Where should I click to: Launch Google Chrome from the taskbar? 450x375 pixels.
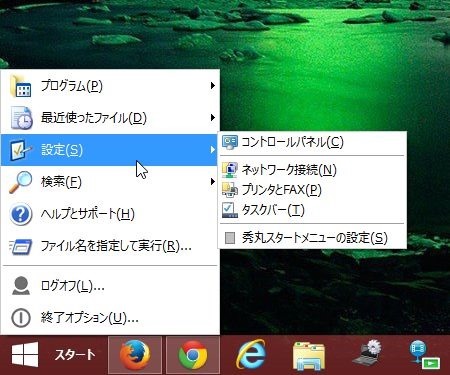[193, 355]
